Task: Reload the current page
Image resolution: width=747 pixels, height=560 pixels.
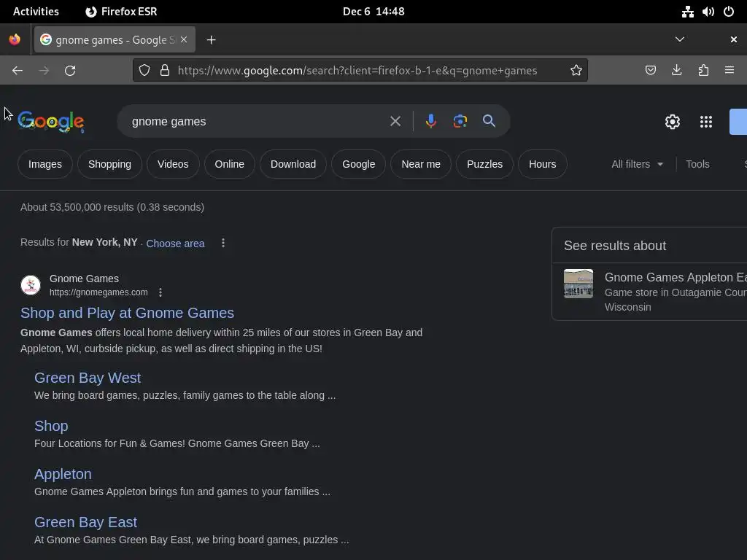Action: click(x=70, y=71)
